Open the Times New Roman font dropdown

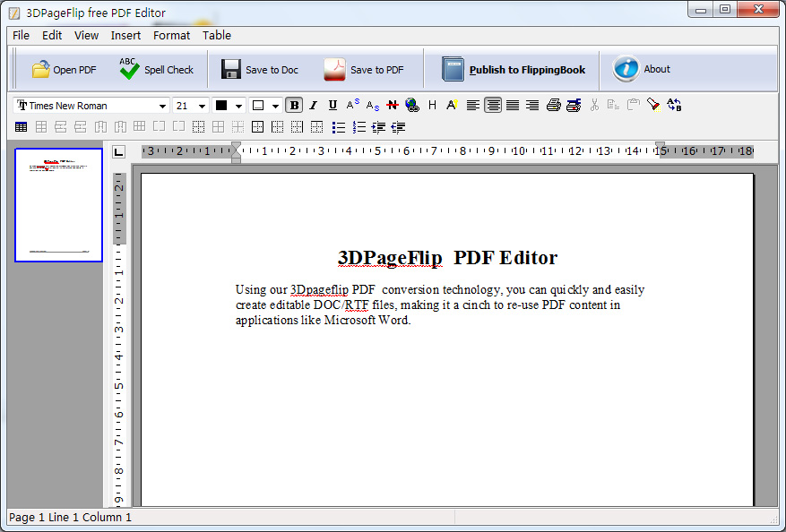point(162,107)
